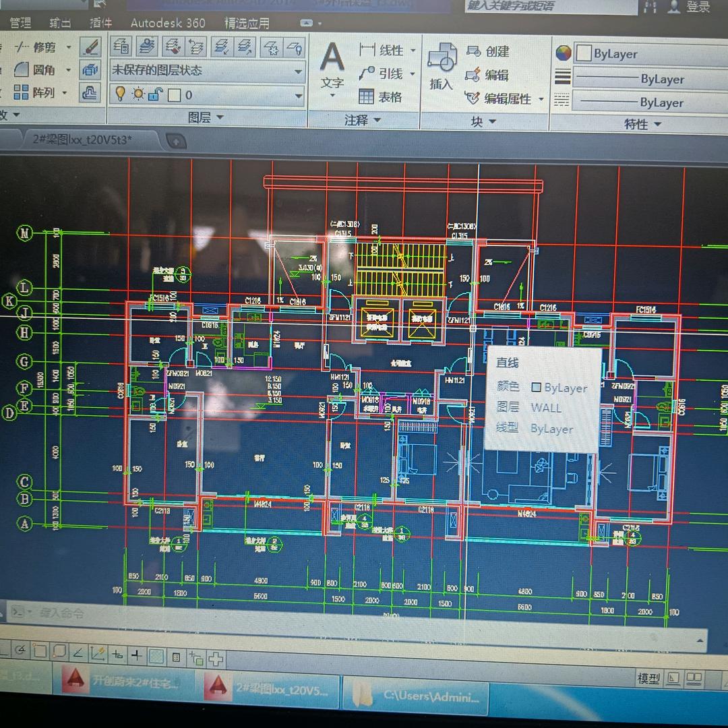Expand the 图层 panel arrow
The height and width of the screenshot is (728, 728).
click(220, 118)
